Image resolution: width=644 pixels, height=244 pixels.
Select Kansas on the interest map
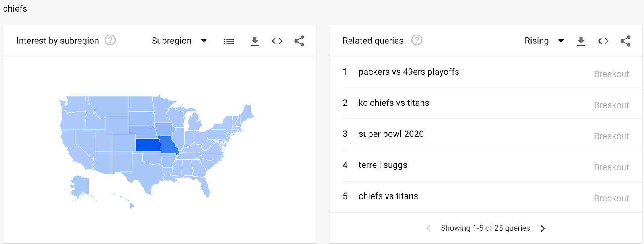point(149,146)
